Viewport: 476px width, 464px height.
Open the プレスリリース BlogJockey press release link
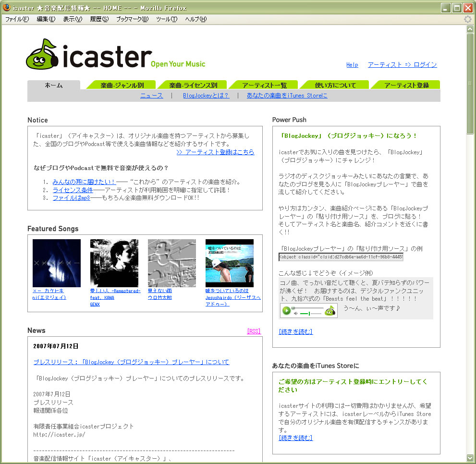click(x=132, y=362)
